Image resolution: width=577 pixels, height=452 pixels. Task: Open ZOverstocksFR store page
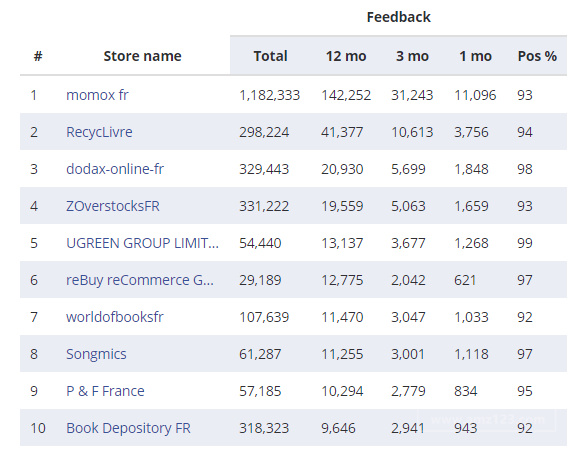[x=113, y=206]
